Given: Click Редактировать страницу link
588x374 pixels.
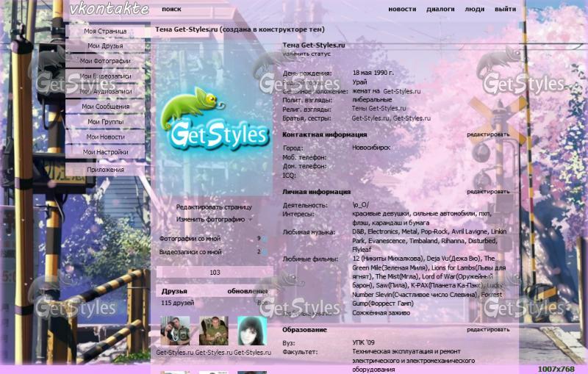Looking at the screenshot, I should [214, 207].
